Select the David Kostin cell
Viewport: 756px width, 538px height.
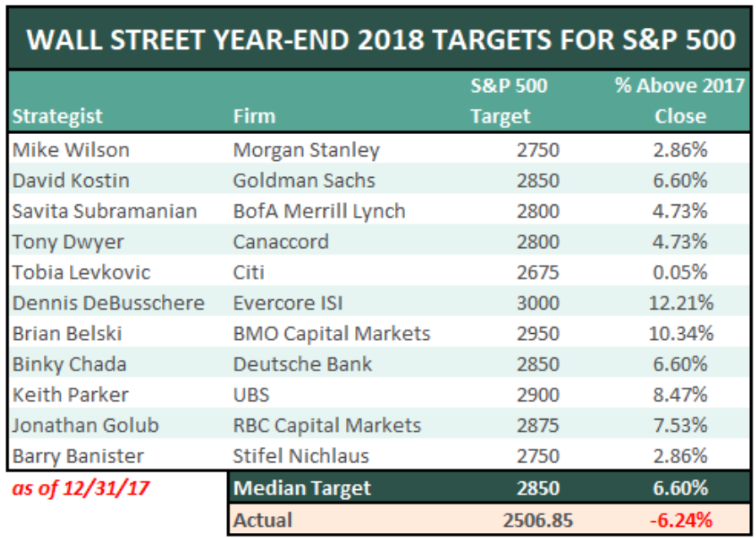[x=71, y=180]
